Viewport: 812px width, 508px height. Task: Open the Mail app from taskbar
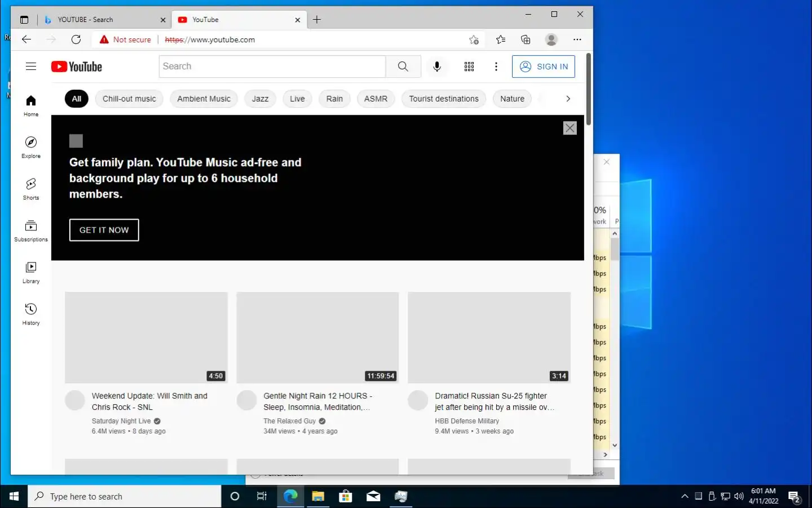(373, 496)
